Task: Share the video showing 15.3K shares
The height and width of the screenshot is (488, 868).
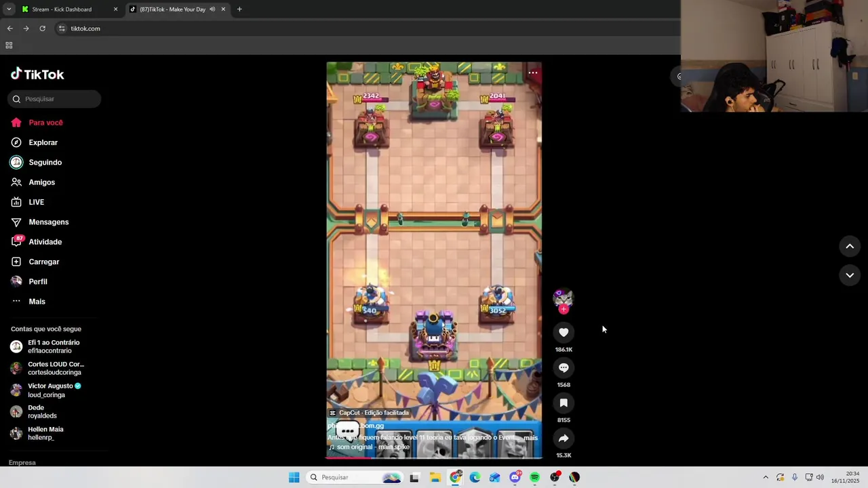Action: click(564, 438)
